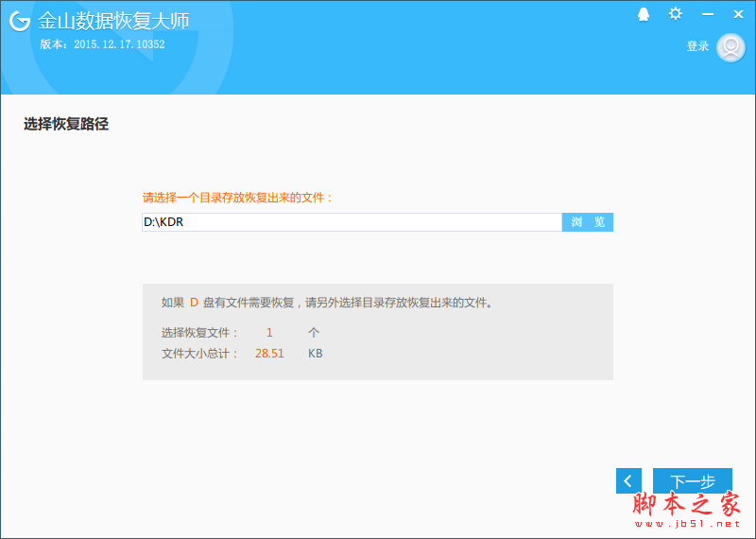This screenshot has height=539, width=756.
Task: Click the app logo icon
Action: (x=20, y=21)
